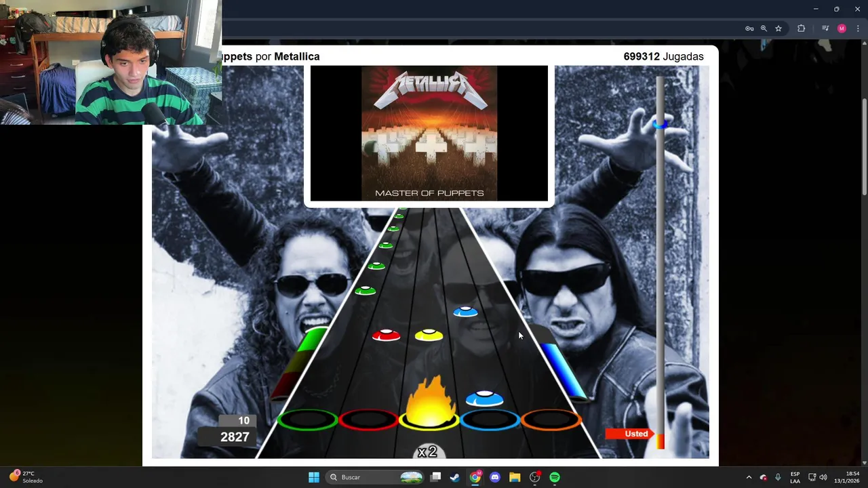Minimize the Chrome window

coord(816,9)
